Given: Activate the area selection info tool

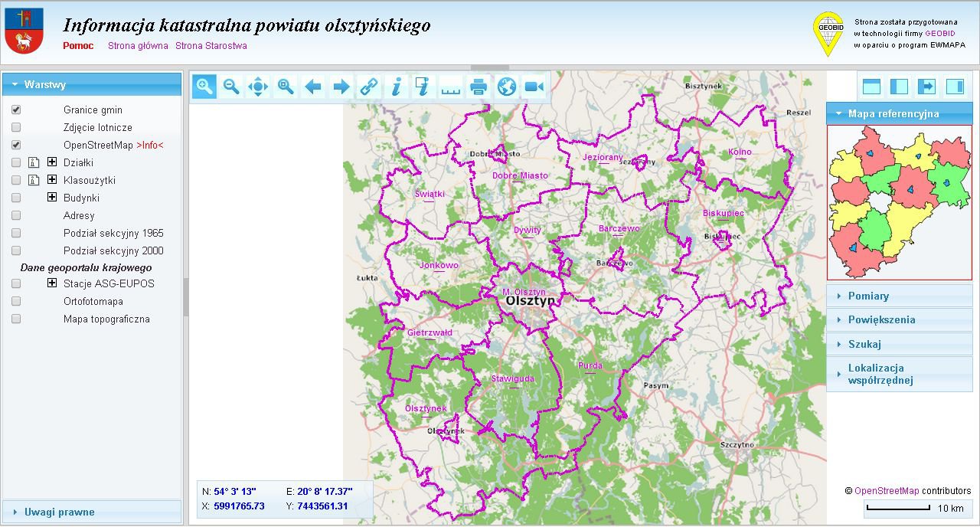Looking at the screenshot, I should click(423, 87).
